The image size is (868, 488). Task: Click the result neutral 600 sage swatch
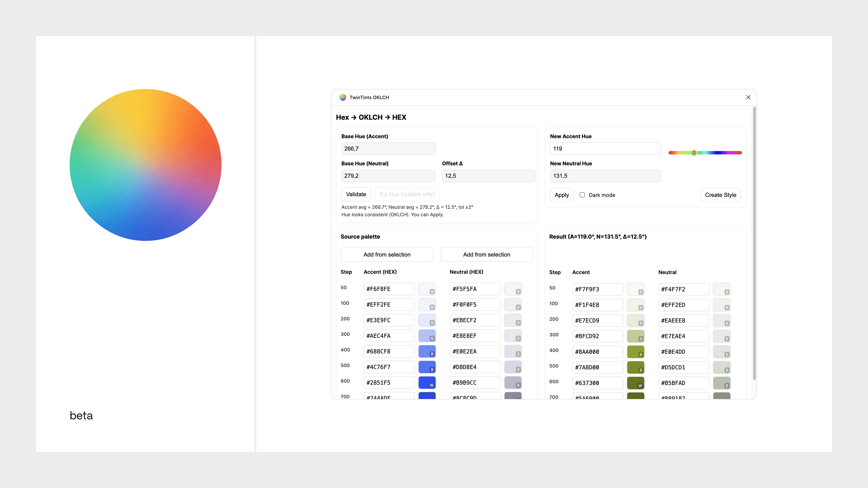click(x=722, y=382)
